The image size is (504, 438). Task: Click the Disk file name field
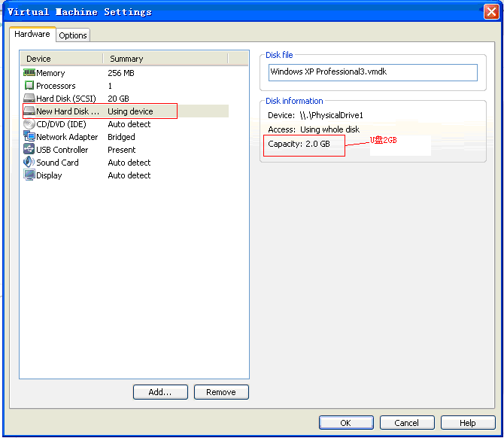coord(373,72)
